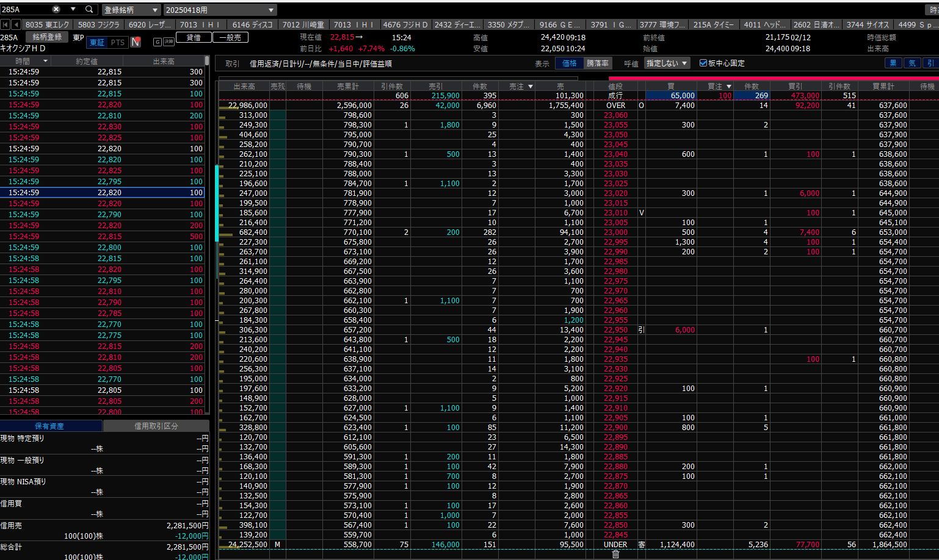This screenshot has width=939, height=560.
Task: Click the trash icon below order book
Action: (615, 554)
